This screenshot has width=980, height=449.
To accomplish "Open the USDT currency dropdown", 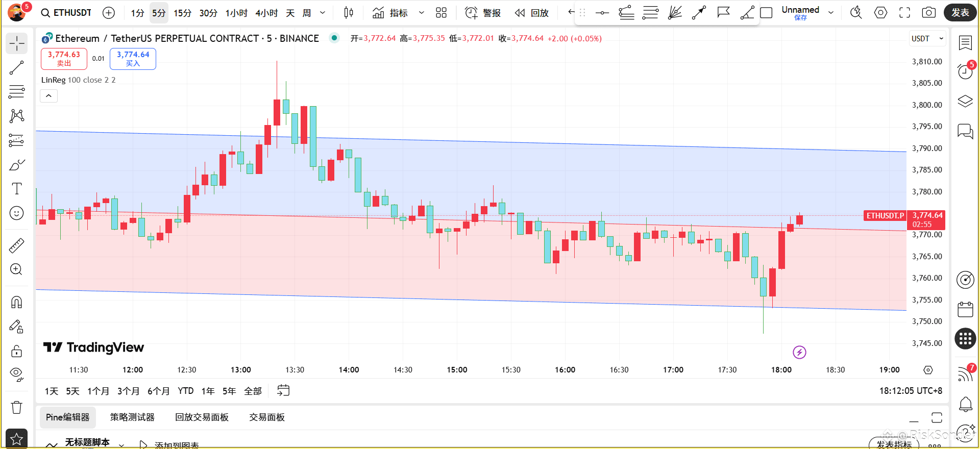I will (927, 39).
